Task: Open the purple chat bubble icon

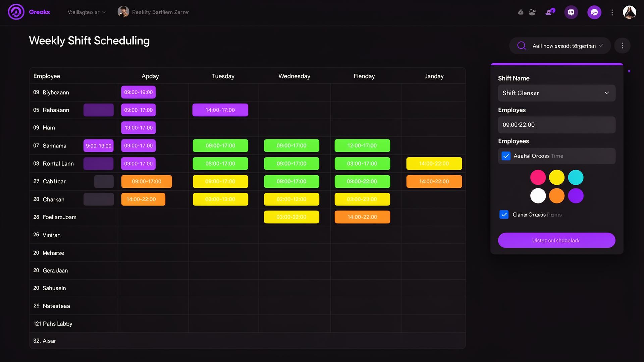Action: pos(571,12)
